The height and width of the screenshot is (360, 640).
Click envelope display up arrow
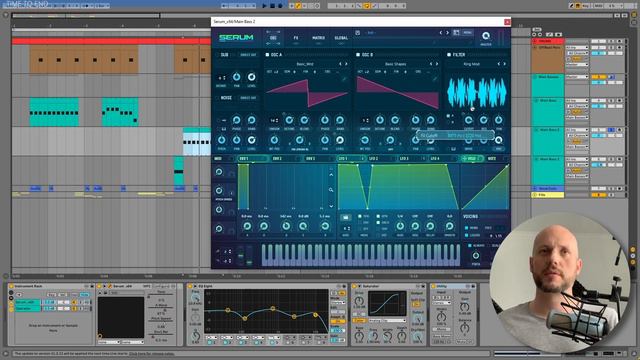[x=331, y=174]
